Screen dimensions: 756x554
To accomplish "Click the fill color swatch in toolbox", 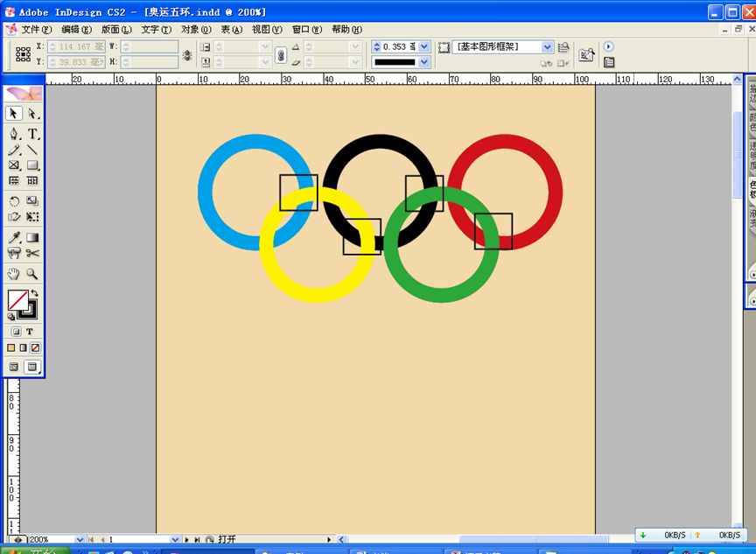I will point(16,300).
